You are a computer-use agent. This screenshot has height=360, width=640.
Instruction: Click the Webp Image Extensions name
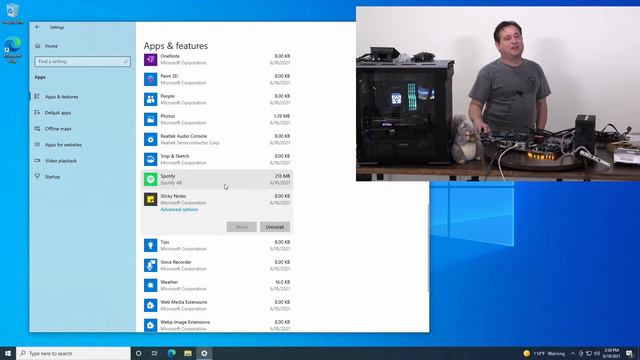tap(185, 322)
